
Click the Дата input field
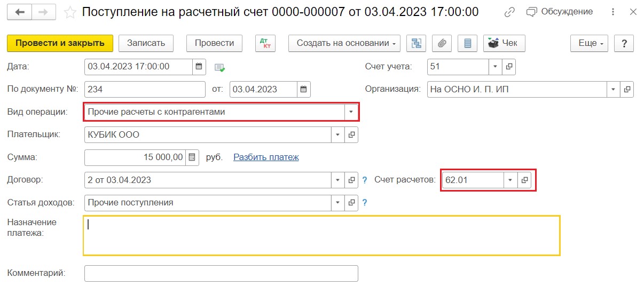click(x=138, y=67)
